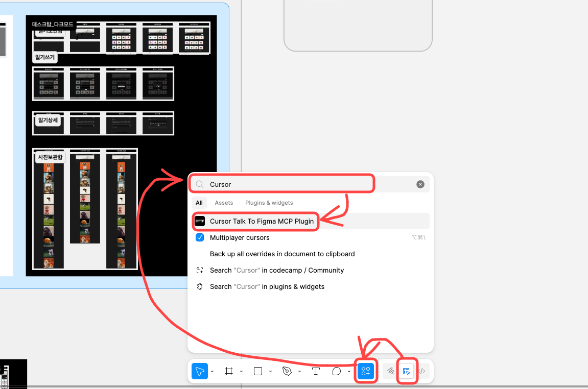588x389 pixels.
Task: Select the Comment tool
Action: click(x=337, y=371)
